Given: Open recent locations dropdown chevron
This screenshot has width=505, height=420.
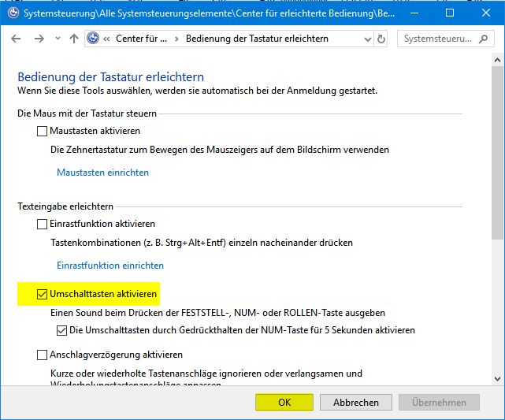Looking at the screenshot, I should pyautogui.click(x=58, y=39).
